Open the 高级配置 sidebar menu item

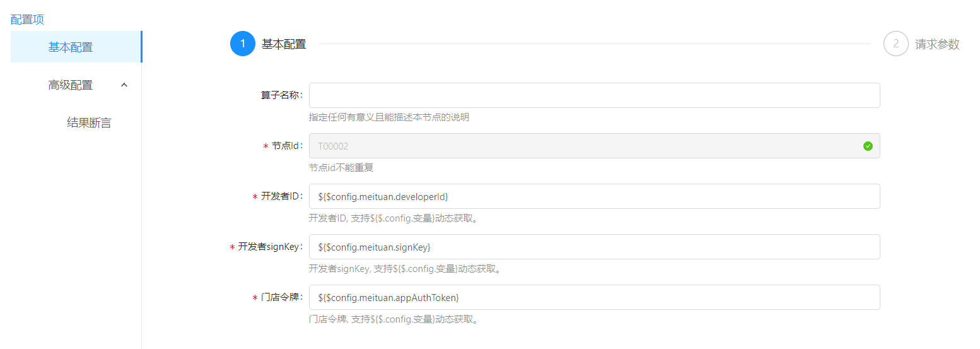coord(71,85)
